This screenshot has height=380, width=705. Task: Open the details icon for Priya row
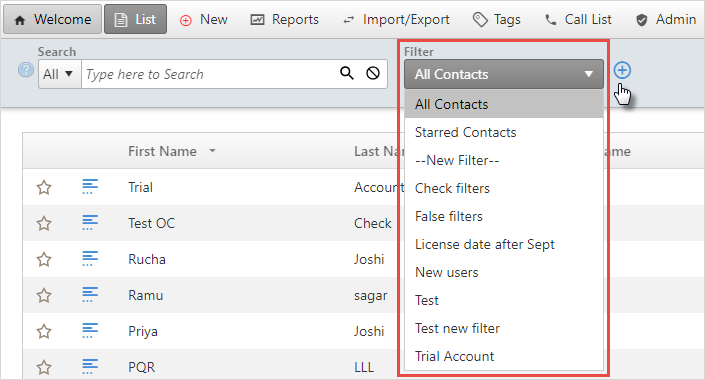(90, 331)
